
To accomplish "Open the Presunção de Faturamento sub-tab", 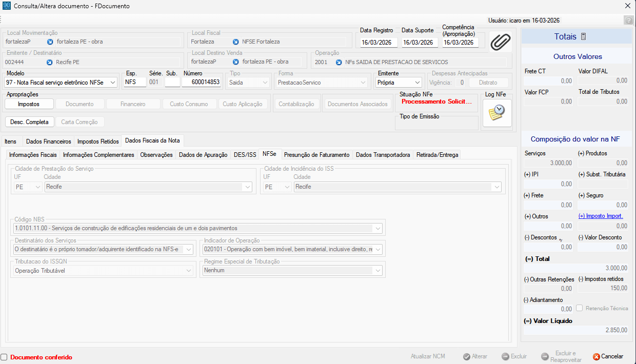I will [316, 154].
